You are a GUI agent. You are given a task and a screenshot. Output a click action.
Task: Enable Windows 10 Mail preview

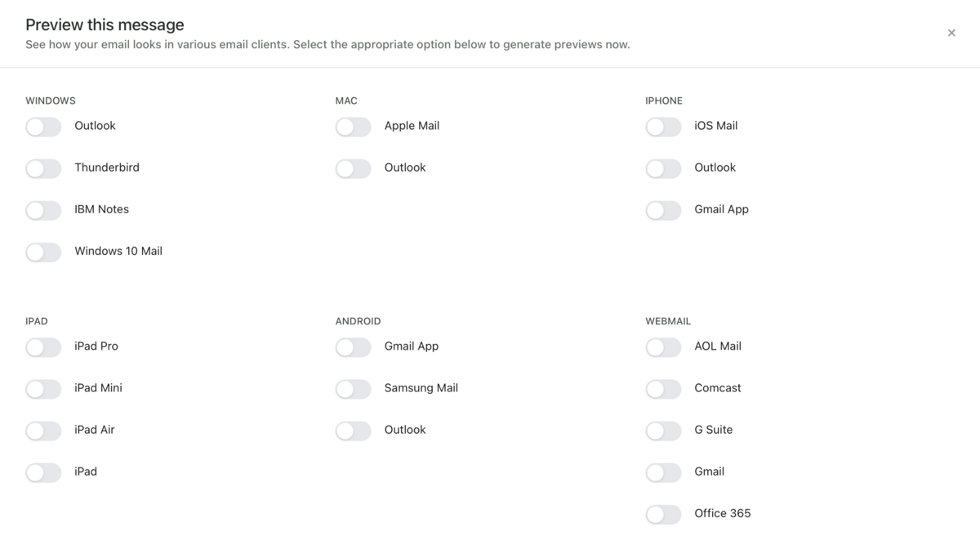tap(43, 252)
